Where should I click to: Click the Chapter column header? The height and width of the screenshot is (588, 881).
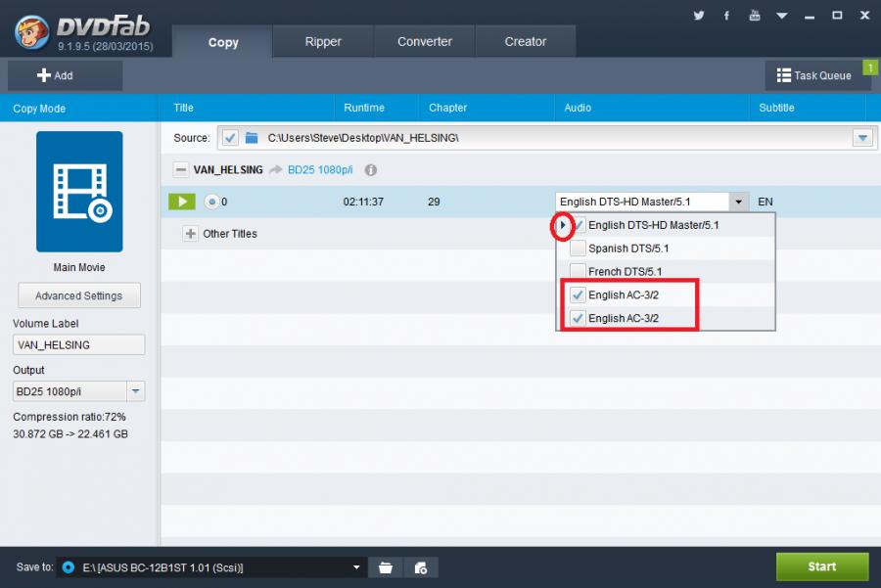coord(447,108)
